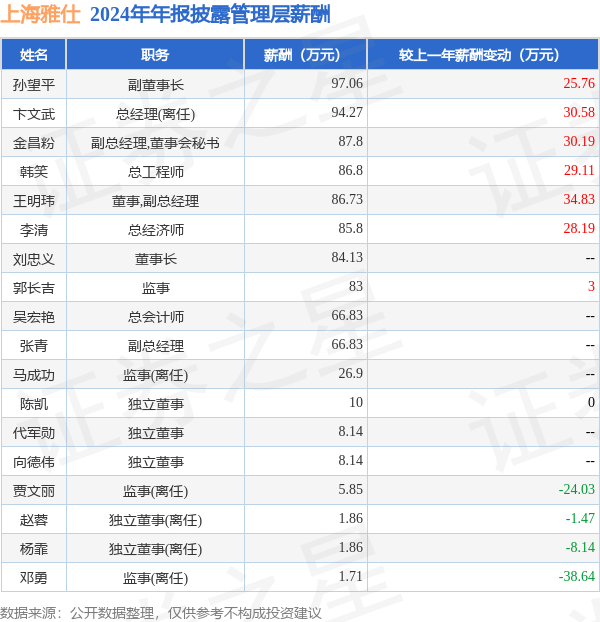Click the name 贾文丽
The image size is (600, 622).
pos(34,491)
